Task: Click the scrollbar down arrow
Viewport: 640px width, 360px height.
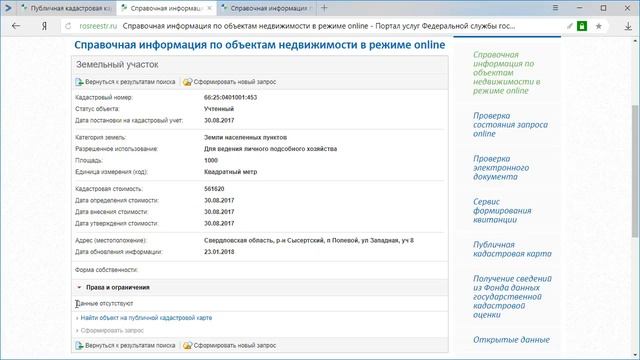Action: tap(635, 356)
